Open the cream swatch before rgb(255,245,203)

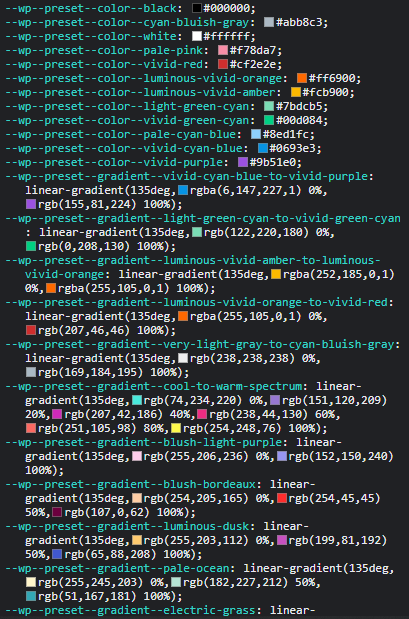coord(31,583)
